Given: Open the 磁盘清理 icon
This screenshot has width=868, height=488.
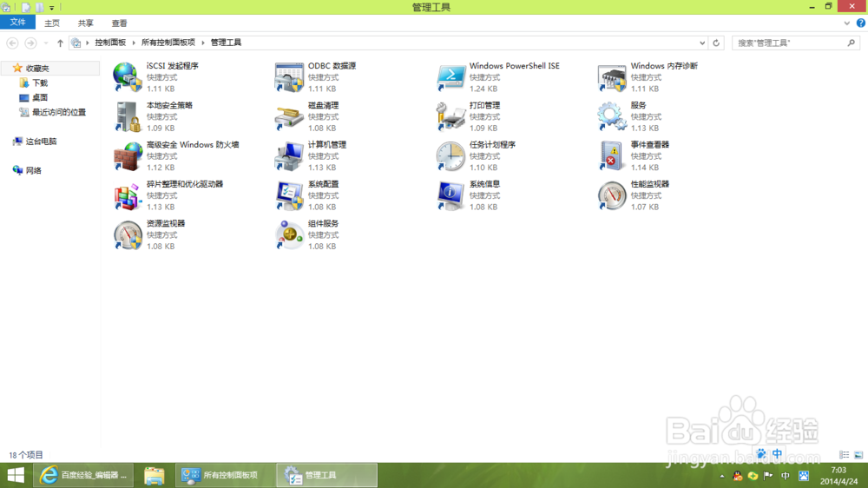Looking at the screenshot, I should 289,116.
